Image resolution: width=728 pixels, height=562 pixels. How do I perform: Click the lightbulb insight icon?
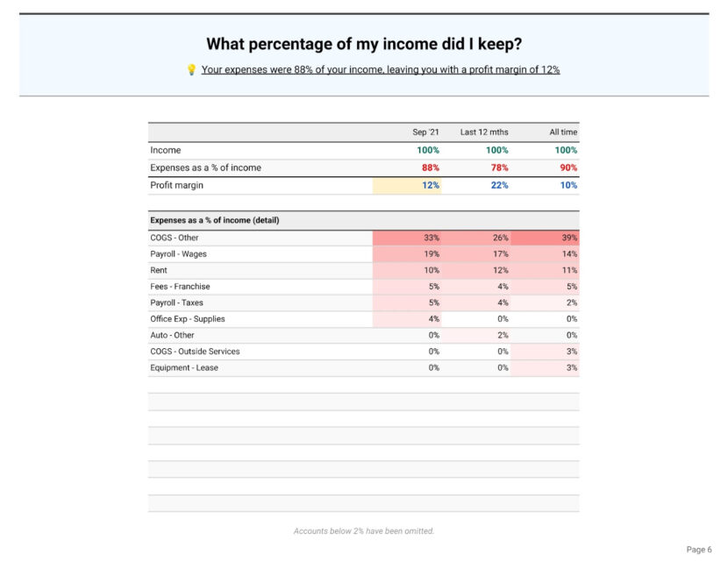(x=191, y=69)
